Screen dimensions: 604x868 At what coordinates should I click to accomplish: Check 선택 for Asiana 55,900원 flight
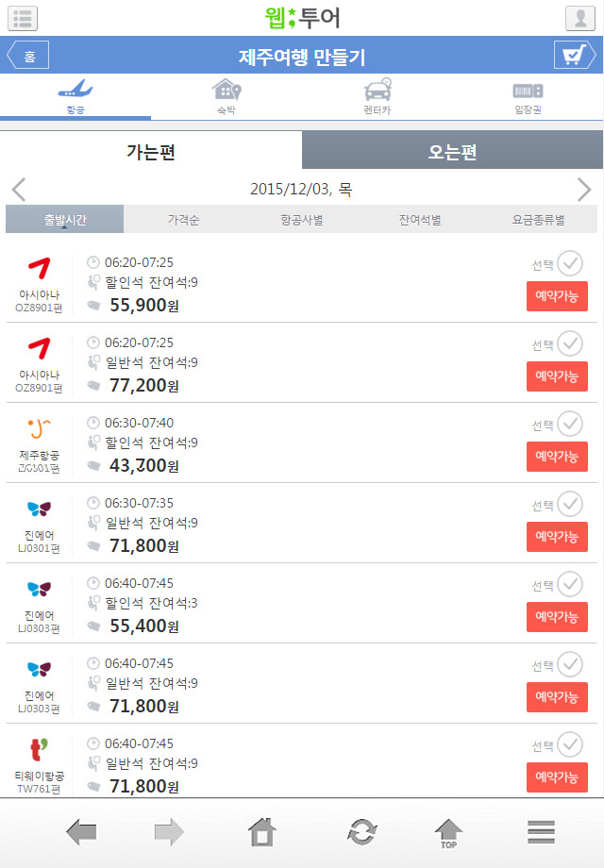(570, 263)
